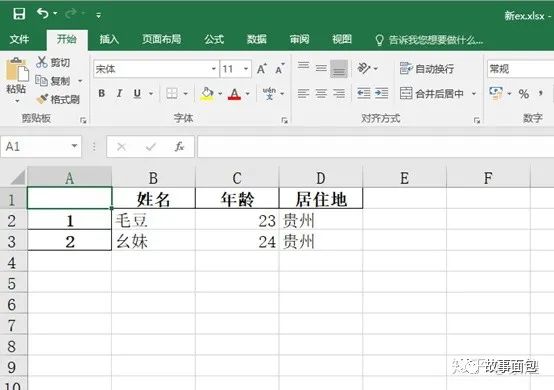
Task: Click the top align icon
Action: coord(303,66)
